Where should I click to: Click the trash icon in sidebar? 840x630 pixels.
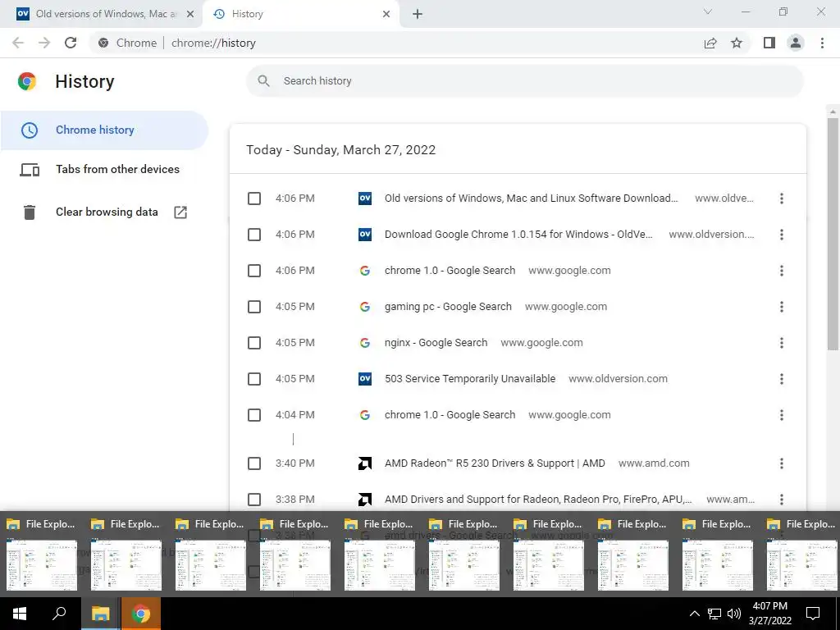point(30,212)
